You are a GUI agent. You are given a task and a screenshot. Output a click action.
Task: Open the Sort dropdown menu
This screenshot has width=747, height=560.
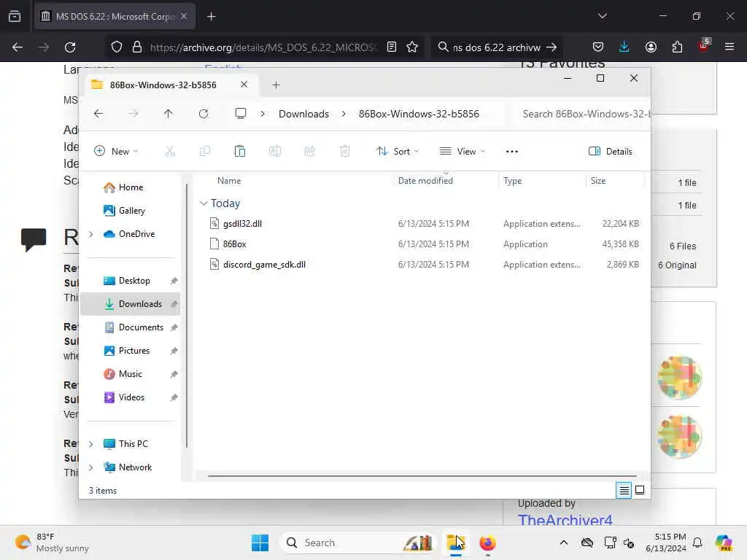[398, 152]
